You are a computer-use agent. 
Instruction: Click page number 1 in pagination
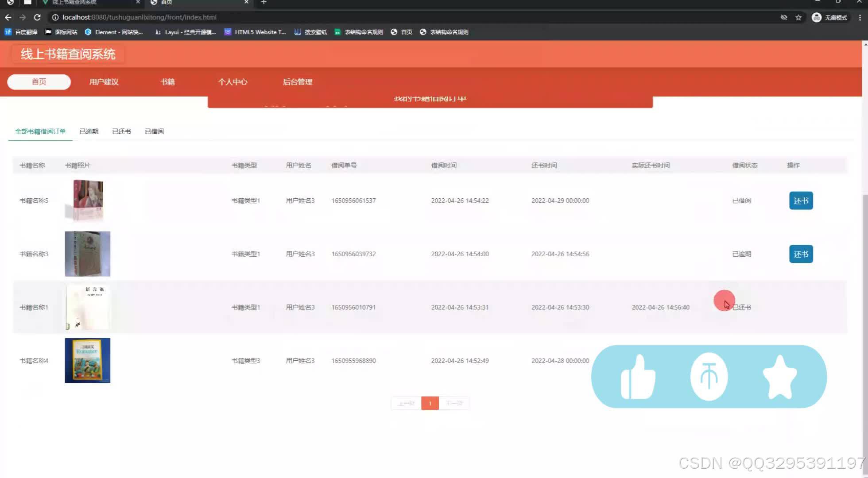tap(430, 403)
